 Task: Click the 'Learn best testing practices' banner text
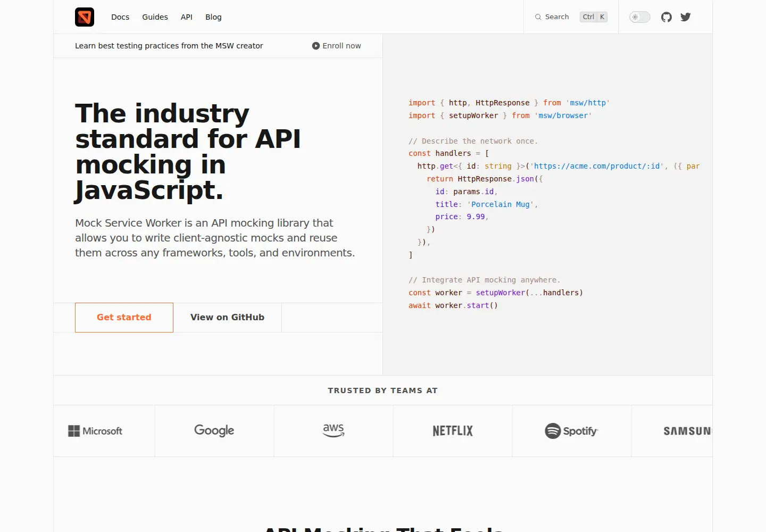(169, 46)
